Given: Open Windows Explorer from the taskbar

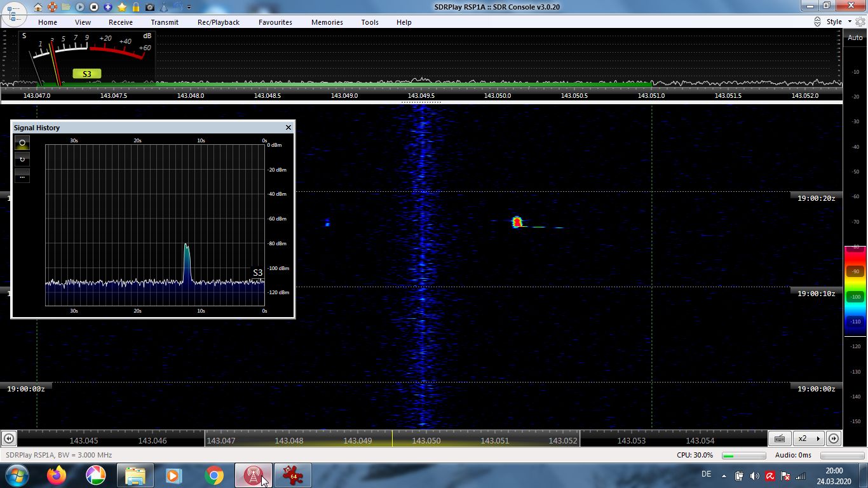Looking at the screenshot, I should pyautogui.click(x=135, y=475).
